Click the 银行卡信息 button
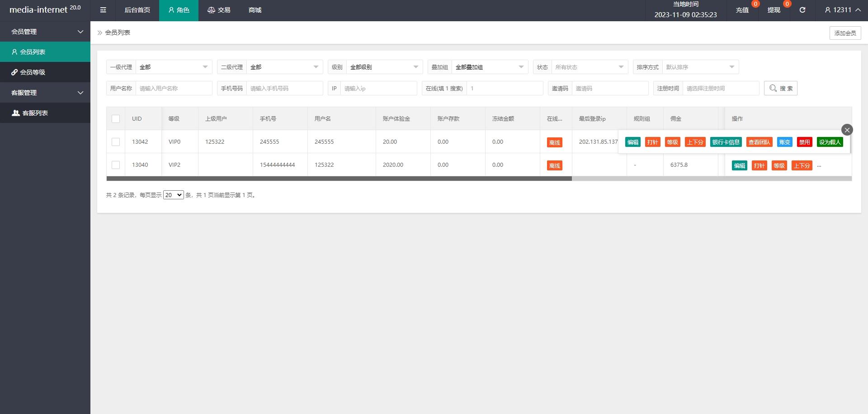 tap(726, 142)
